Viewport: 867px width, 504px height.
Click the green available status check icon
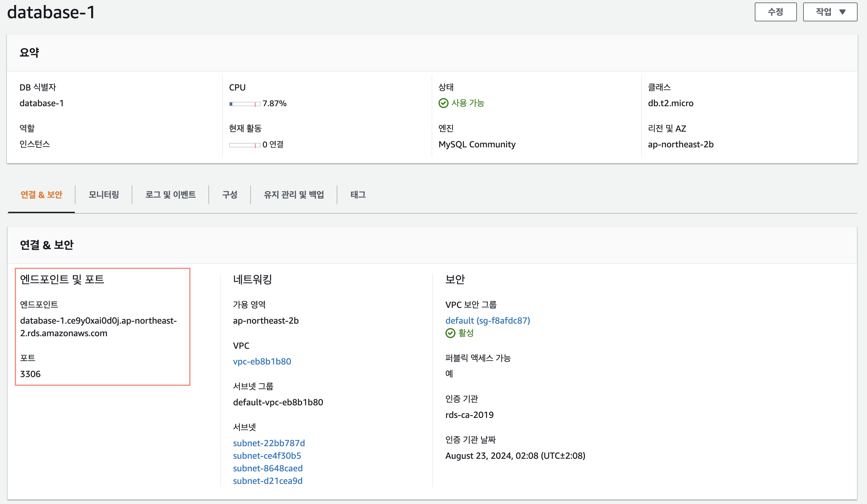[x=443, y=103]
